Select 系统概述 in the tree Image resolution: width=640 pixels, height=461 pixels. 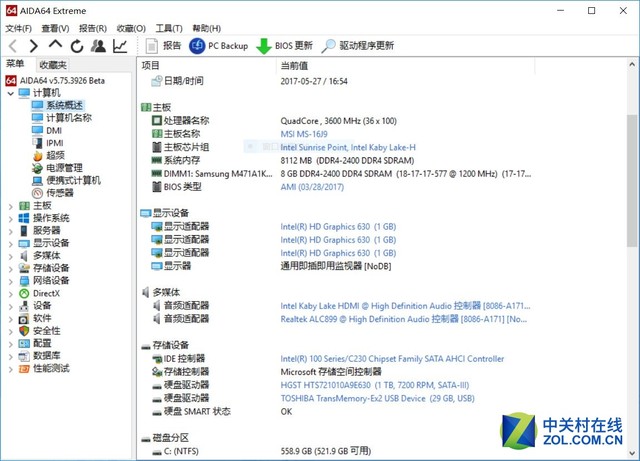point(58,105)
